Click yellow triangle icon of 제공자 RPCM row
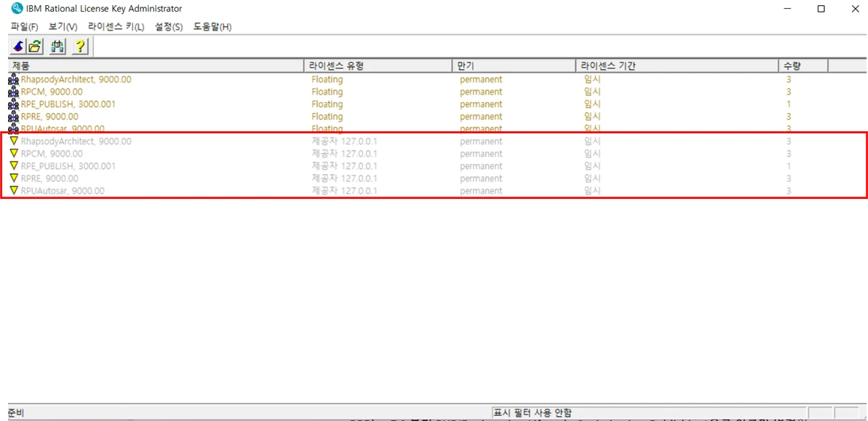The width and height of the screenshot is (868, 421). pyautogui.click(x=15, y=153)
